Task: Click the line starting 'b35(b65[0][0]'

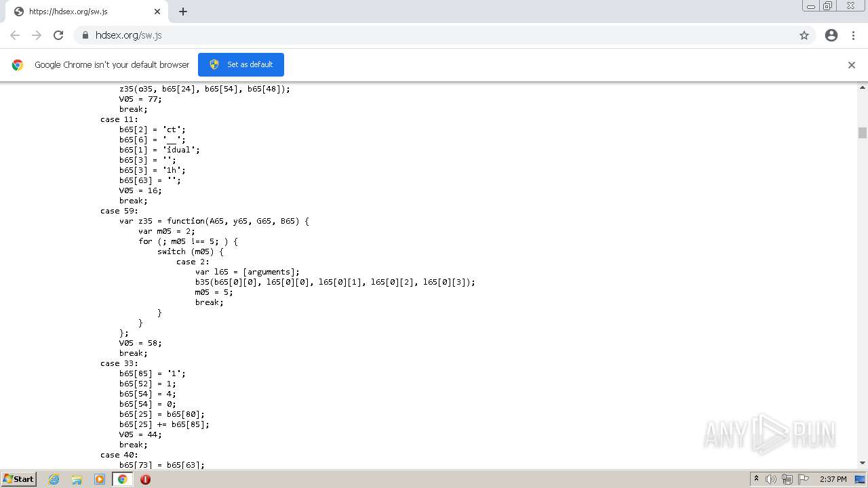Action: 335,282
